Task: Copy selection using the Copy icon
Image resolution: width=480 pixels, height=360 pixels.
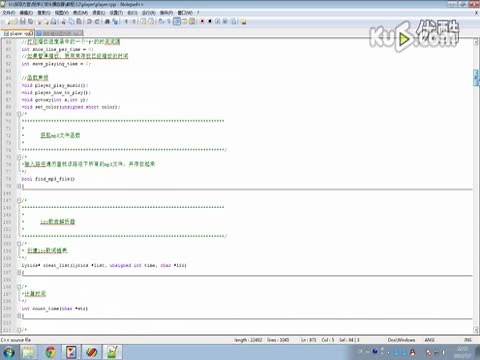Action: (71, 21)
